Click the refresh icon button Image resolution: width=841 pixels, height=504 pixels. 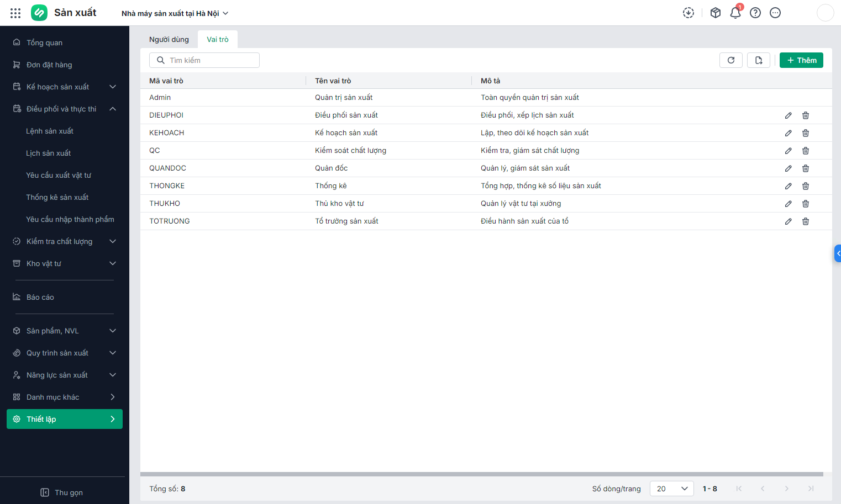click(730, 60)
